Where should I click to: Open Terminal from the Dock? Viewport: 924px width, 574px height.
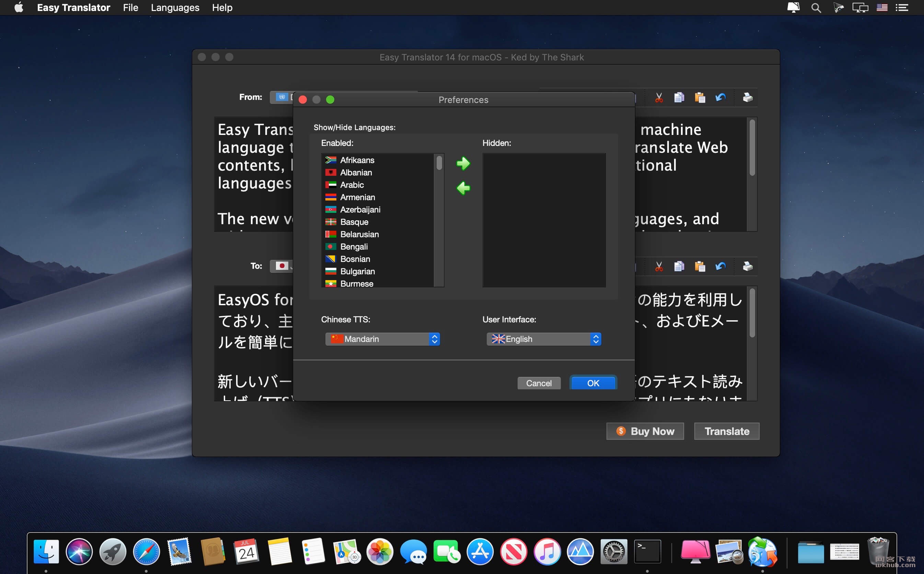click(x=647, y=552)
